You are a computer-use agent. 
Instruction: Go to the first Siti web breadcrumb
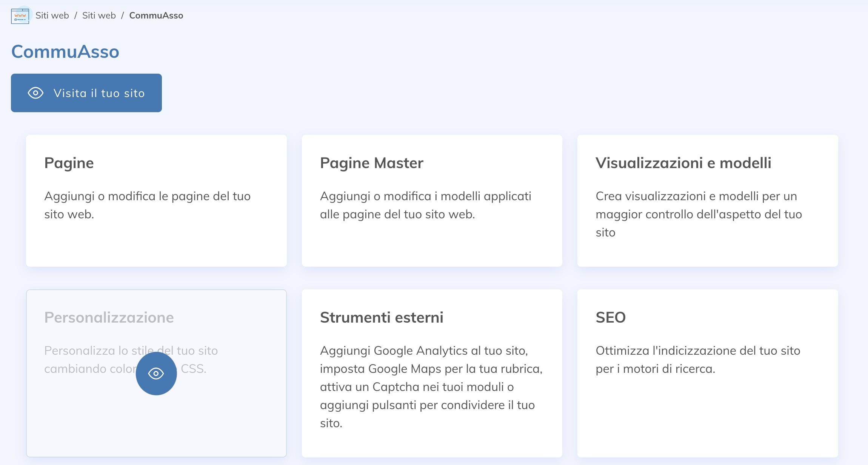[x=52, y=15]
